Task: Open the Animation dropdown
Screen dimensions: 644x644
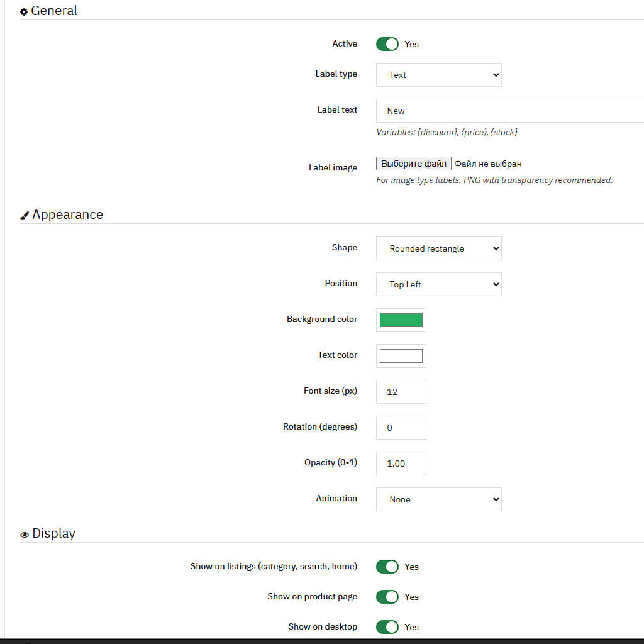Action: [x=438, y=499]
